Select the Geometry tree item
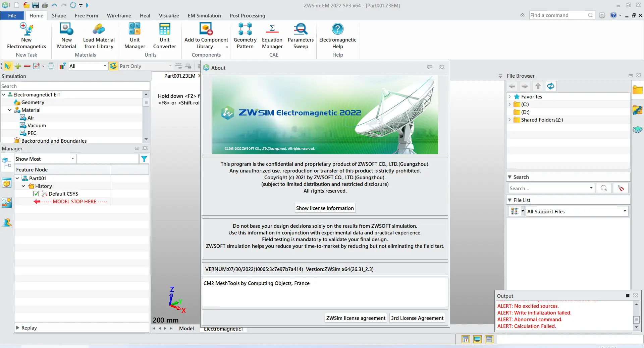Screen dimensions: 644x348 [33, 102]
